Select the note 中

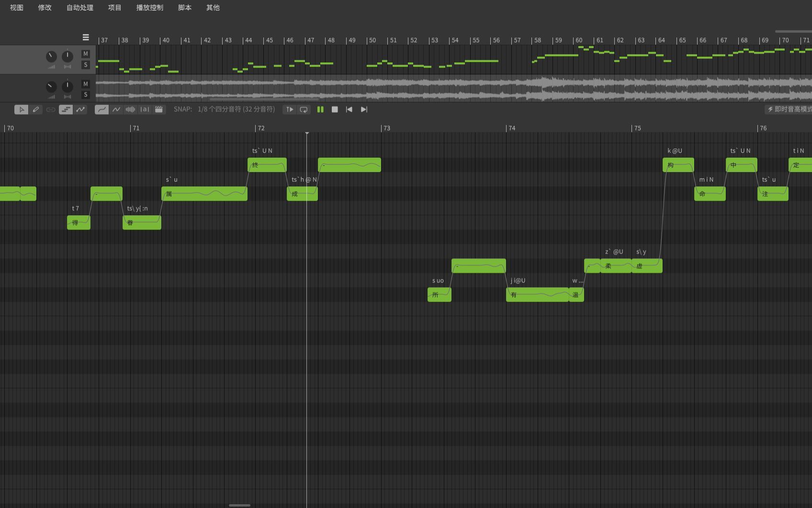click(x=741, y=165)
